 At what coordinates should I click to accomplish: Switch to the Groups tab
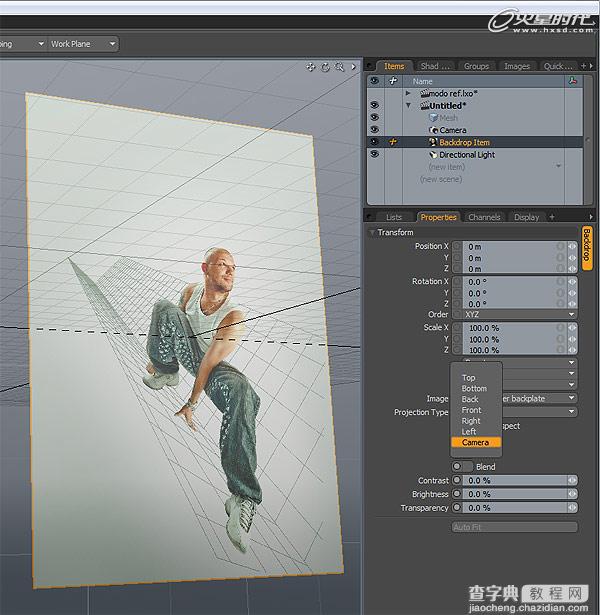pyautogui.click(x=476, y=66)
